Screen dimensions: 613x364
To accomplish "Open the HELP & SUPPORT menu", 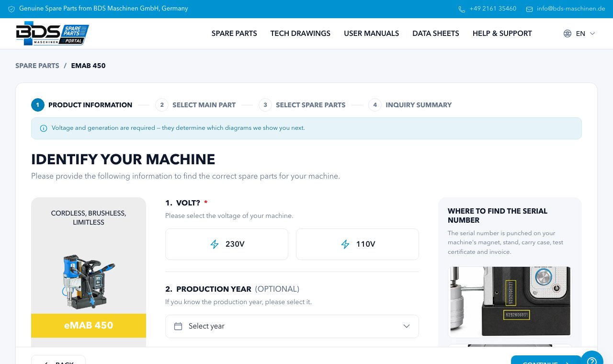I will [502, 34].
